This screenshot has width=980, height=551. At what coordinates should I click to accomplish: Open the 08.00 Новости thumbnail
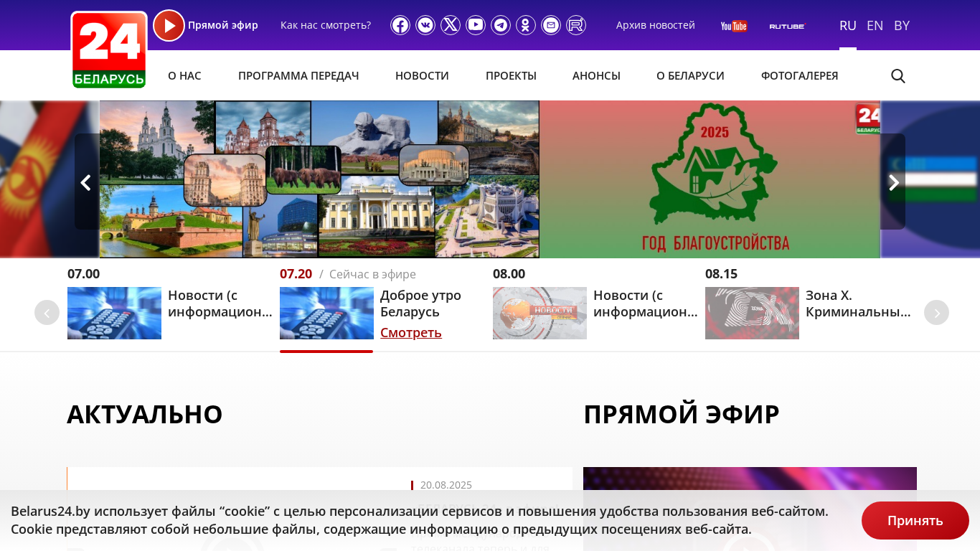tap(540, 314)
